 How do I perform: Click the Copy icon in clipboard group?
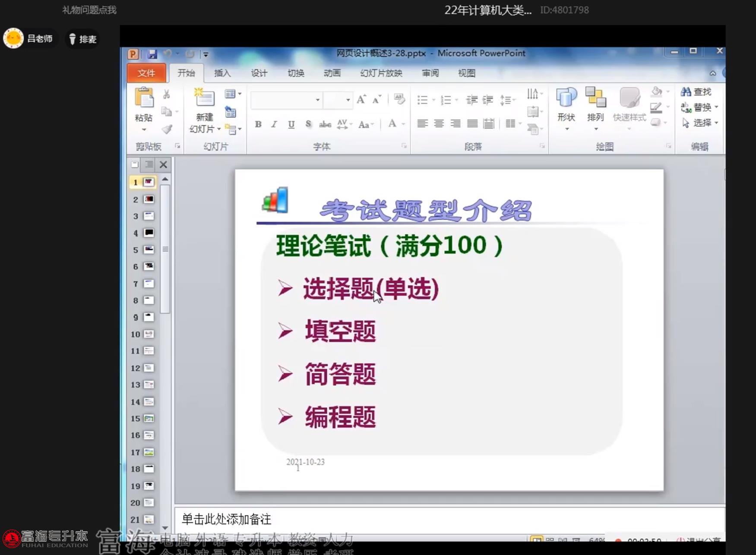point(166,111)
